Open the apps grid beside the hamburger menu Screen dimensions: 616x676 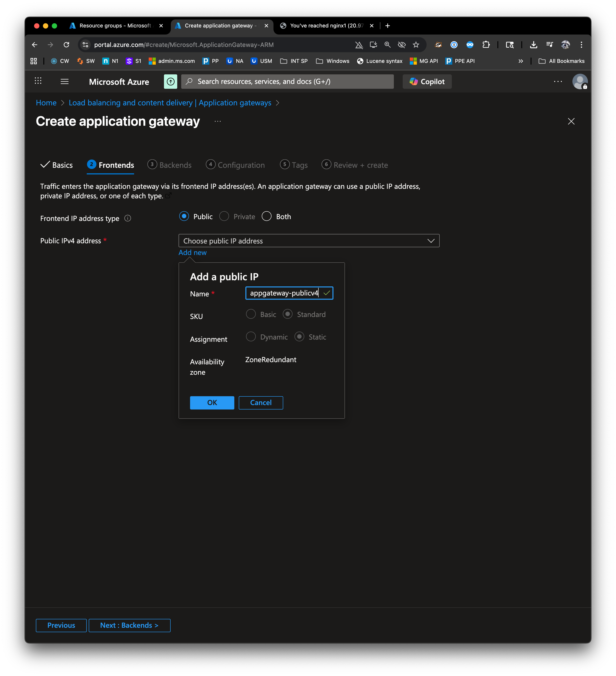click(x=38, y=81)
